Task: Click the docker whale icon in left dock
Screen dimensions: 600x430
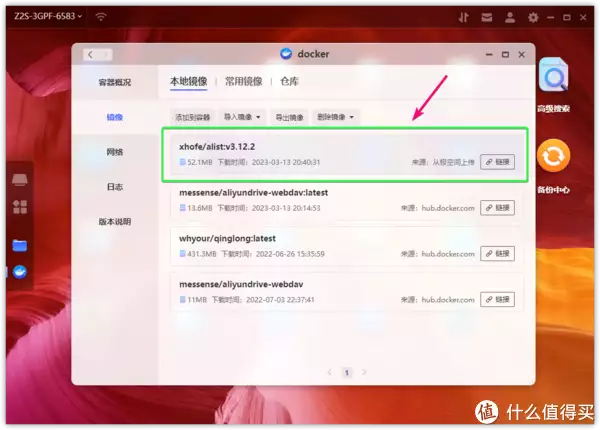Action: [20, 272]
